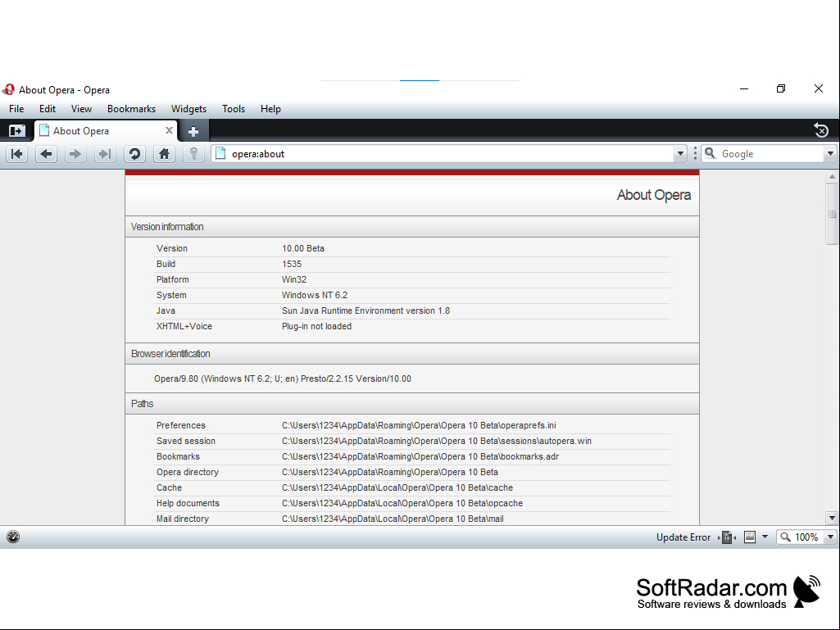
Task: Click the 100% zoom control
Action: pos(801,537)
